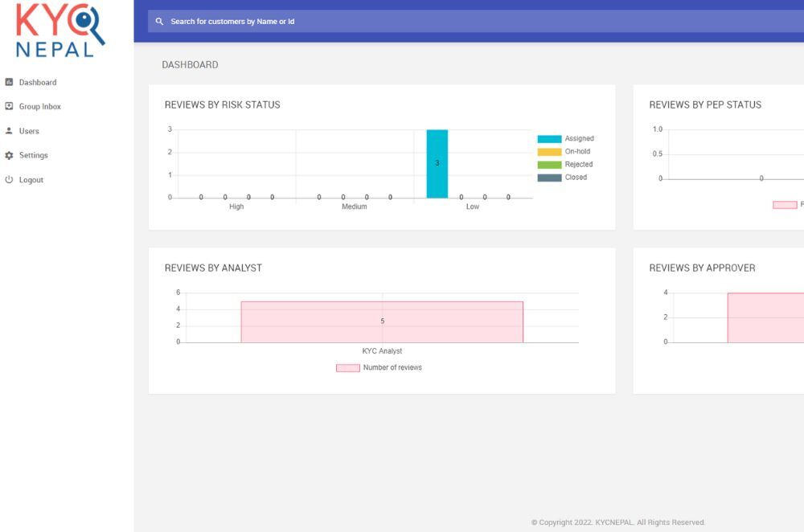Toggle the Rejected legend series
The image size is (804, 532).
578,165
